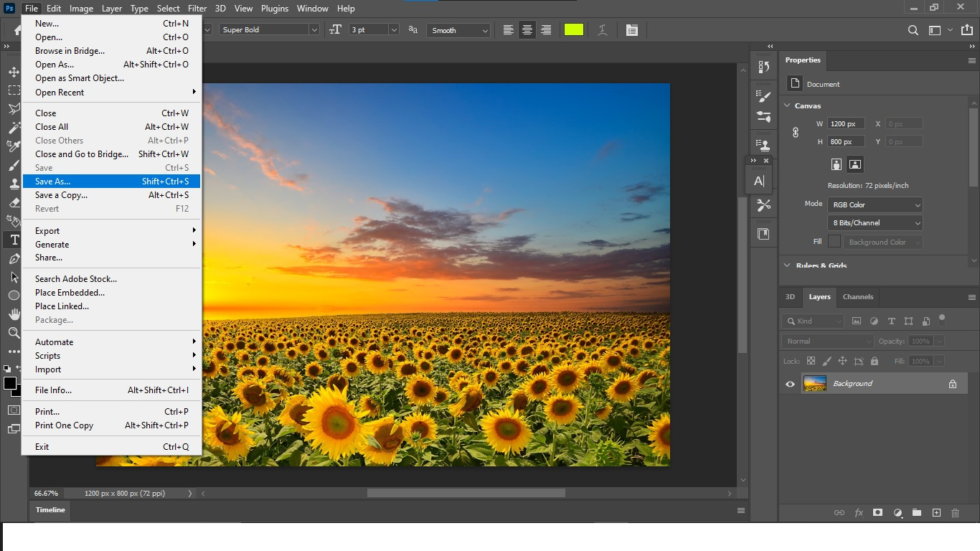This screenshot has height=551, width=980.
Task: Open the Character panel icon
Action: (x=759, y=180)
